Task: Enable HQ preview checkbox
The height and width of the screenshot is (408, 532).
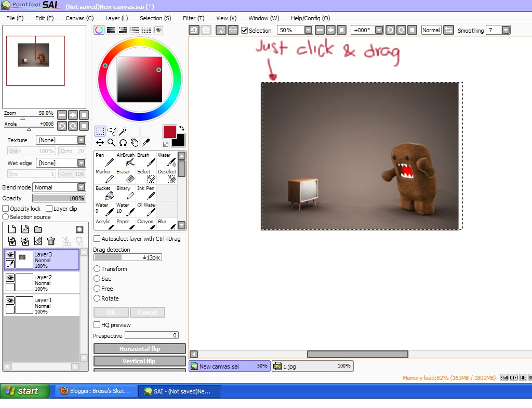Action: pyautogui.click(x=97, y=324)
